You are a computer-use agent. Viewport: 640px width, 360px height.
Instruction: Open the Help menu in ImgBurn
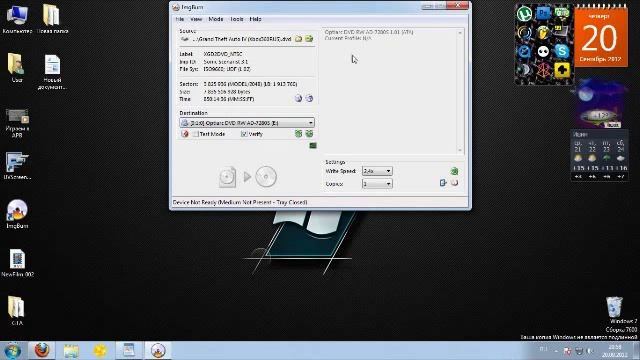(x=256, y=19)
